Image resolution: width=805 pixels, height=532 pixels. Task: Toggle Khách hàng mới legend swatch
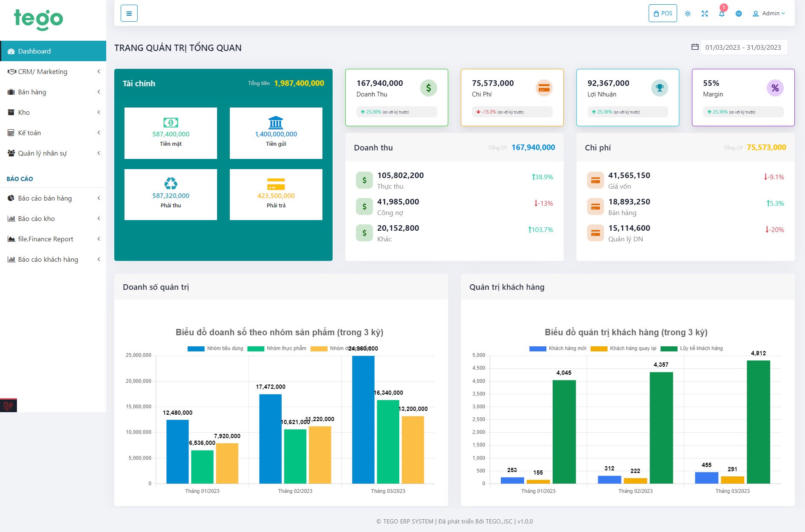pyautogui.click(x=538, y=348)
